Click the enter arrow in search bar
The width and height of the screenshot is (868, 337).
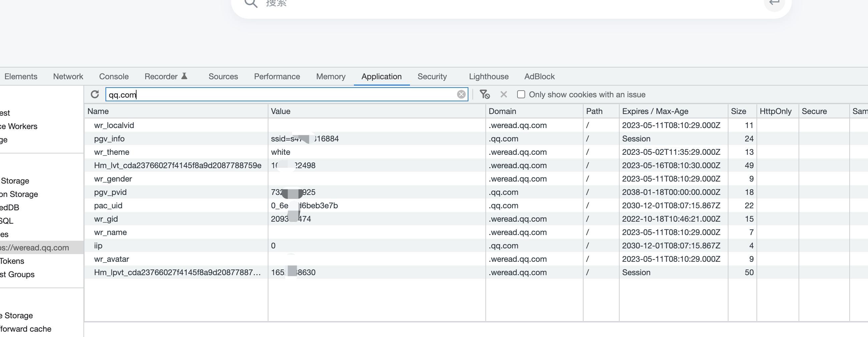point(774,3)
